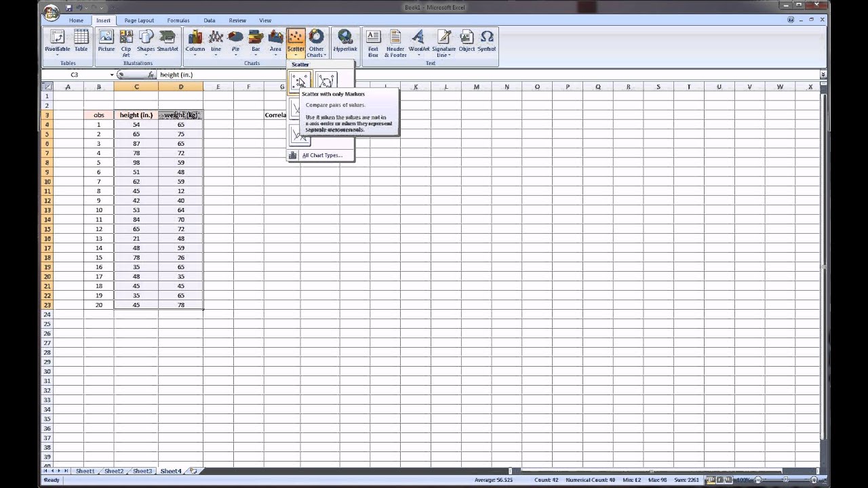Insert a Symbol
This screenshot has height=488, width=868.
coord(487,42)
